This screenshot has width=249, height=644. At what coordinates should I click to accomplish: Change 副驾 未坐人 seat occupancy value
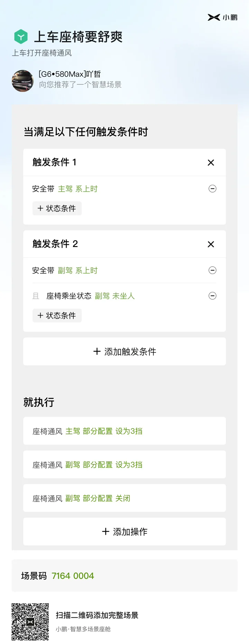point(115,296)
